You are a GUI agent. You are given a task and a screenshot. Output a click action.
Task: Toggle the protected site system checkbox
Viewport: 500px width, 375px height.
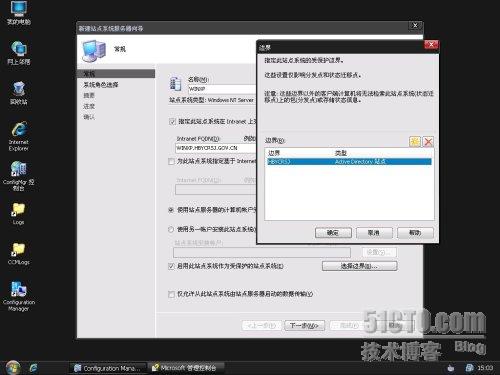171,266
